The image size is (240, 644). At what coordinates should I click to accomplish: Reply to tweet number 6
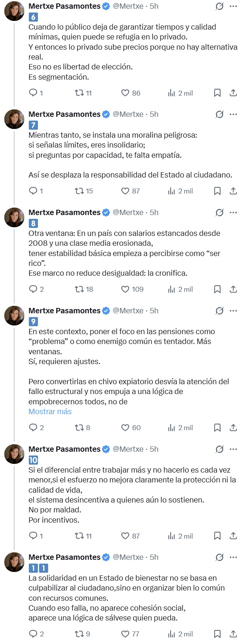point(34,93)
